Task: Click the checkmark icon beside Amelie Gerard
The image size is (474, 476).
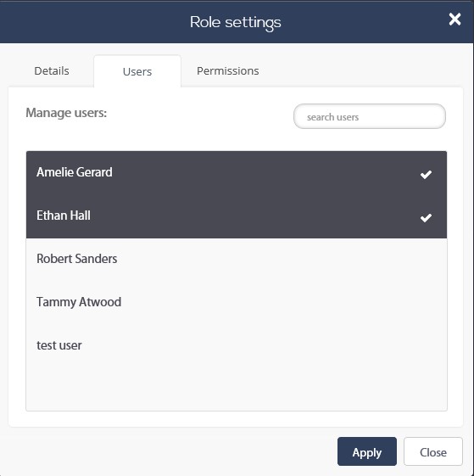Action: pyautogui.click(x=426, y=174)
